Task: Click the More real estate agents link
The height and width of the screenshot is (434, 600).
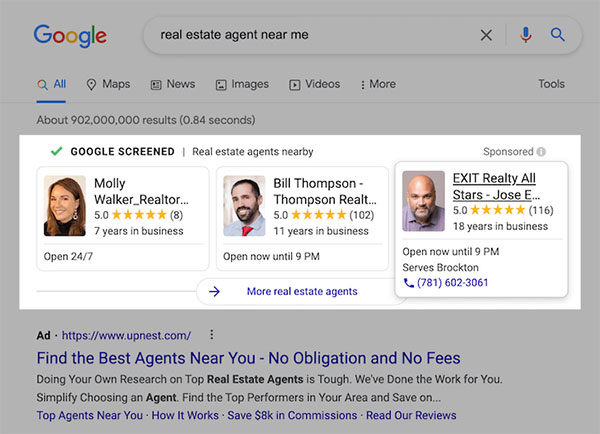Action: [302, 292]
